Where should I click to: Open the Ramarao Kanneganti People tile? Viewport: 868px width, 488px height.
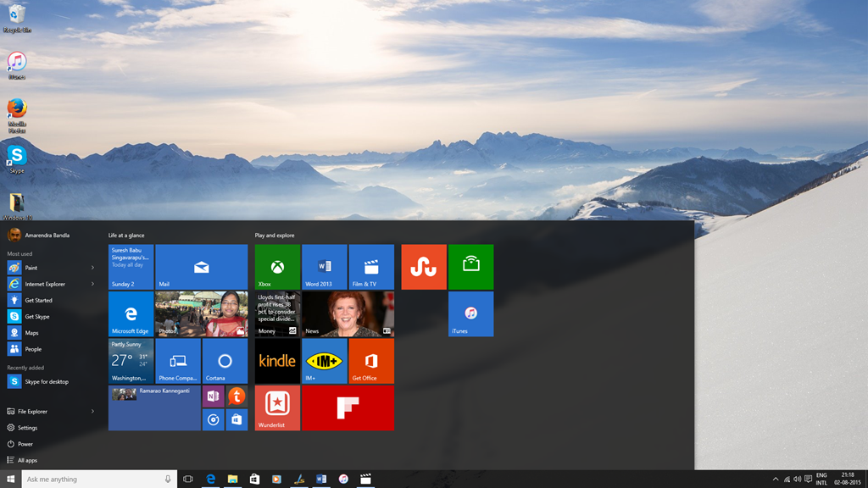pos(154,408)
